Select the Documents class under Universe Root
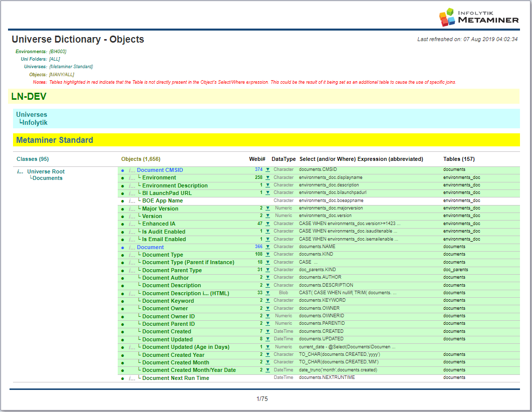532x412 pixels. coord(48,178)
